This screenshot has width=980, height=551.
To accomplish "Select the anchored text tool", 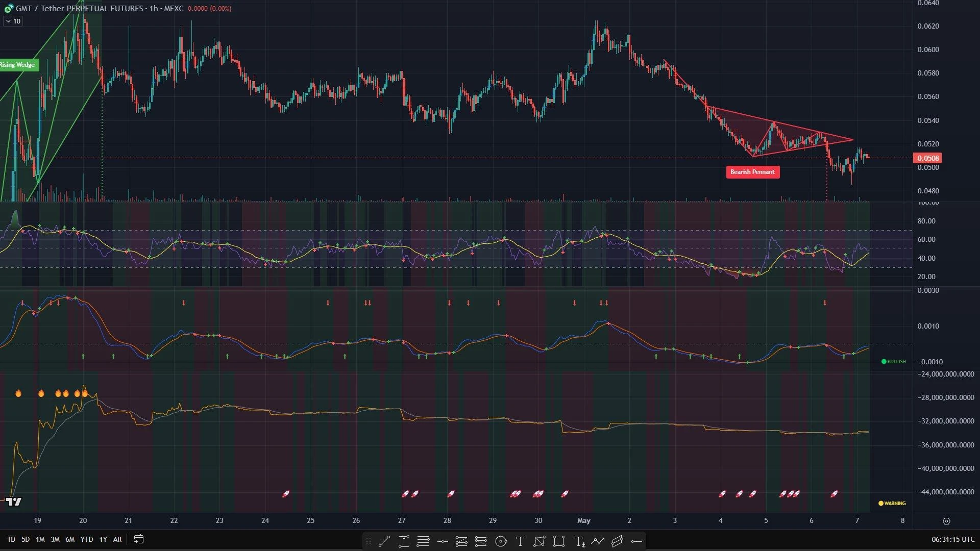I will coord(579,541).
